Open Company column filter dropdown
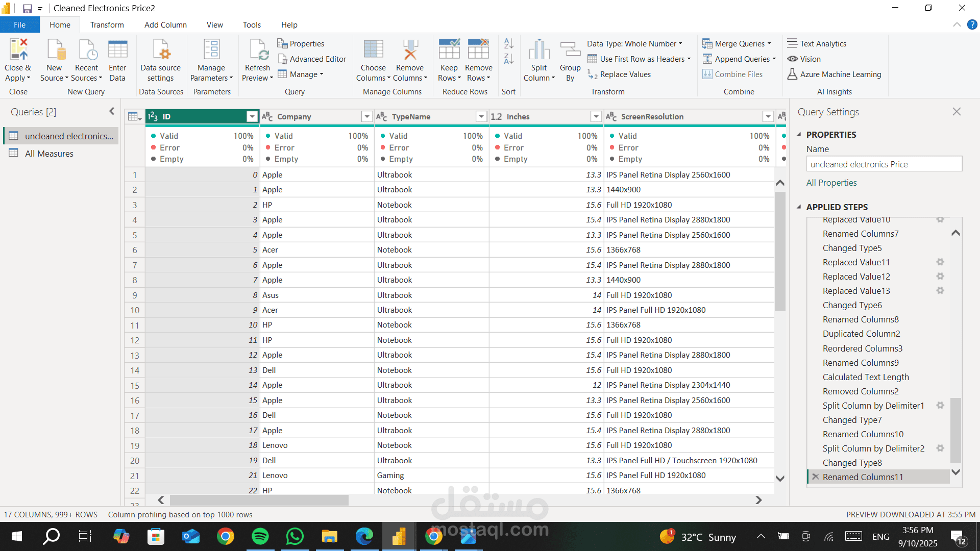The height and width of the screenshot is (551, 980). [x=366, y=117]
